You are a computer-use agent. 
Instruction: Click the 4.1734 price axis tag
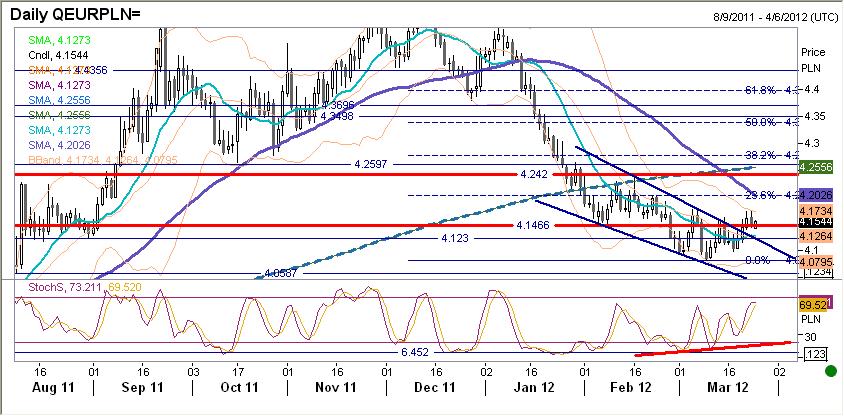click(x=817, y=210)
